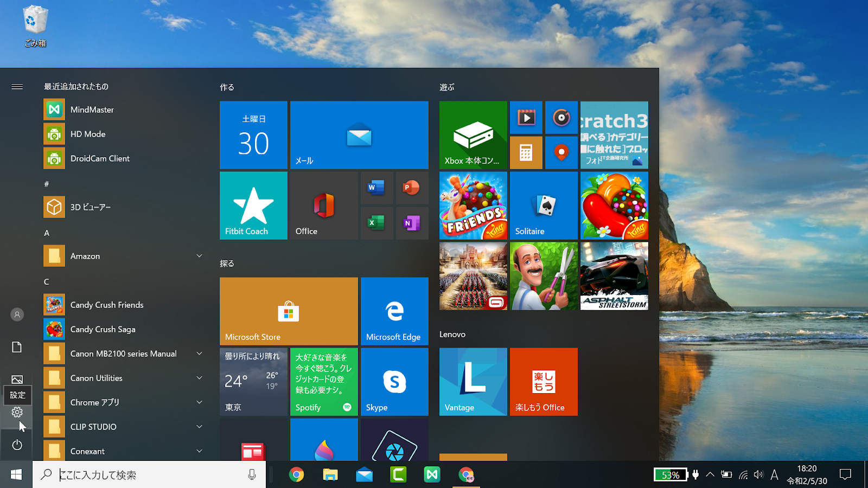Open the notification Action Center
The width and height of the screenshot is (868, 488).
pyautogui.click(x=845, y=474)
